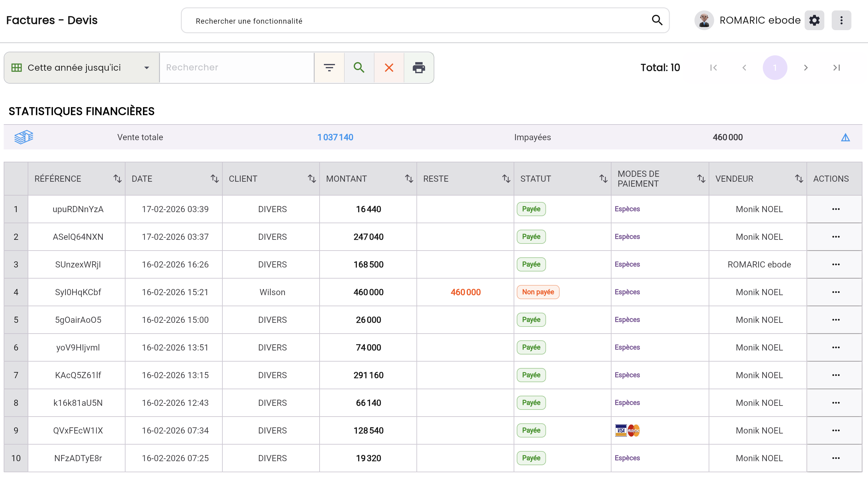Screen dimensions: 868x479
Task: Sort the table by STATUT column
Action: [603, 179]
